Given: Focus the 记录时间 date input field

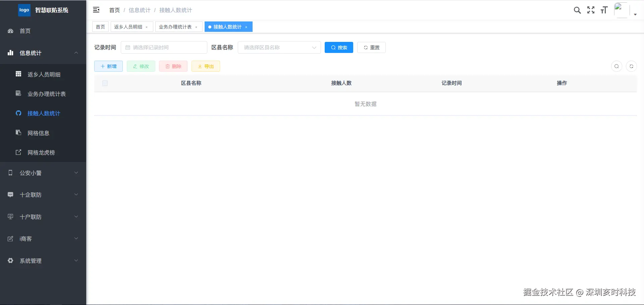Looking at the screenshot, I should click(164, 48).
